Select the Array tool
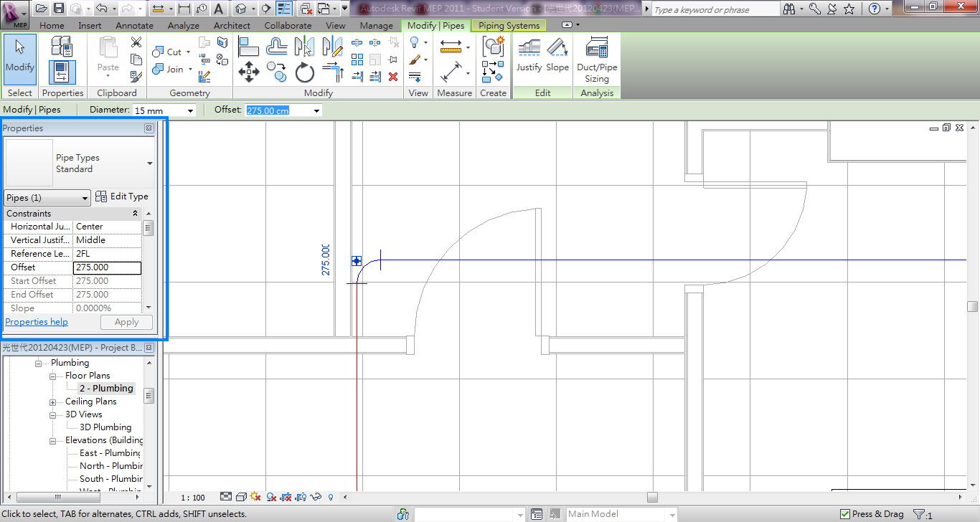The height and width of the screenshot is (522, 980). tap(357, 60)
